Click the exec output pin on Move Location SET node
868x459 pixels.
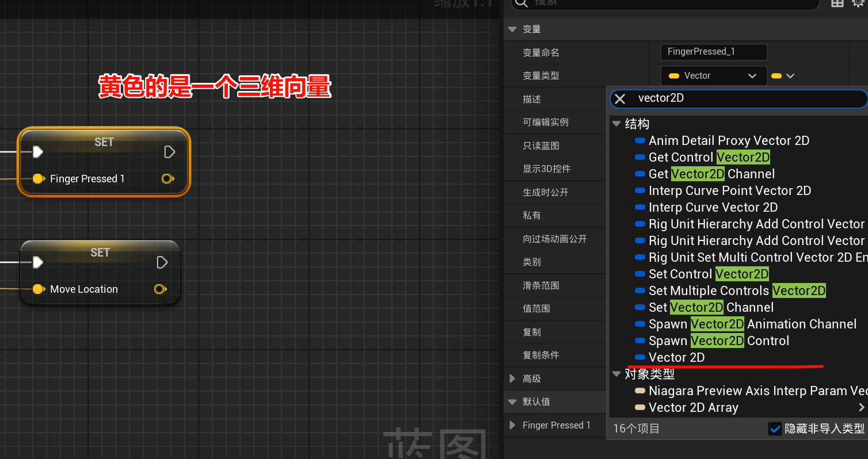(162, 262)
